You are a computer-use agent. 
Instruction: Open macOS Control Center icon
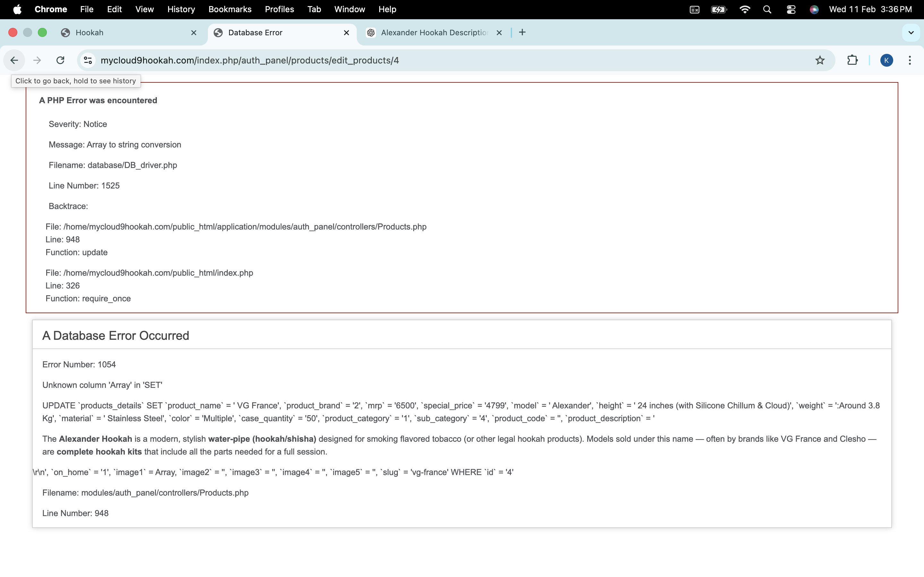pos(791,9)
